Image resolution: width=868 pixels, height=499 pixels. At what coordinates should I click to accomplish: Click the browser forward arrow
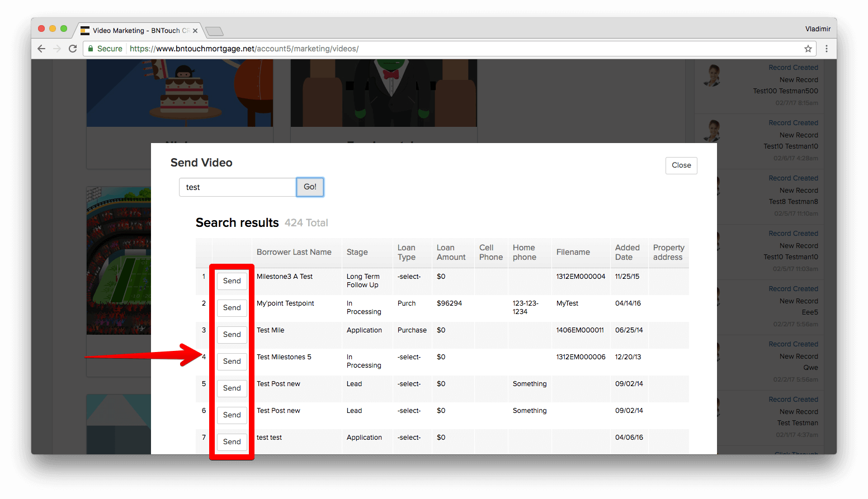56,49
